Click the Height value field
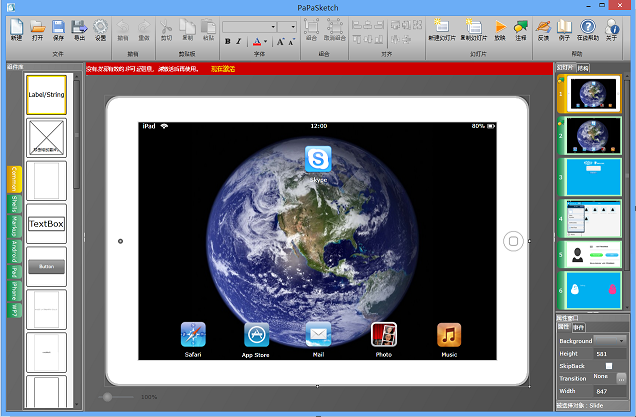The width and height of the screenshot is (636, 417). [x=610, y=354]
